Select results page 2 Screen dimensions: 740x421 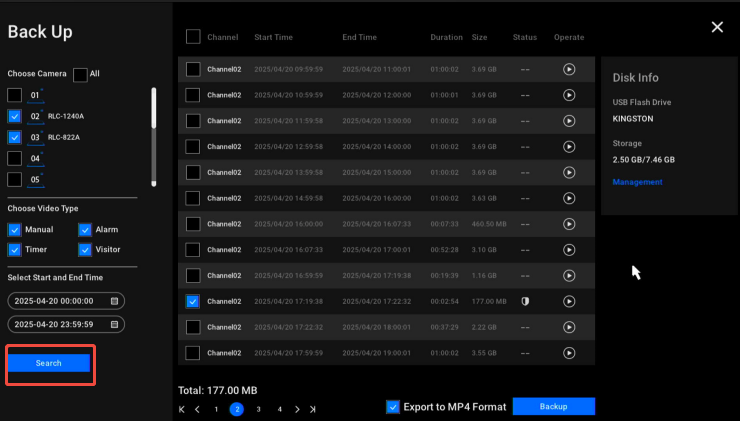[x=237, y=409]
